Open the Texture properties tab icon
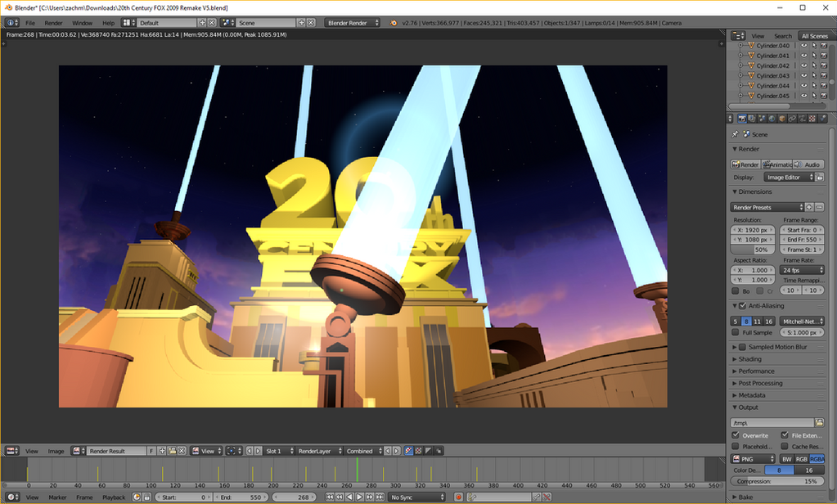The width and height of the screenshot is (837, 504). point(812,119)
